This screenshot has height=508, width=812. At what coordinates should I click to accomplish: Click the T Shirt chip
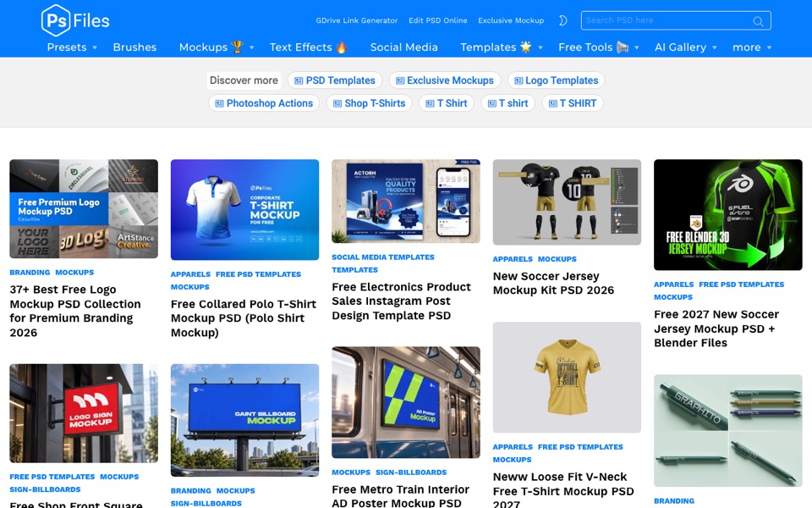[447, 103]
